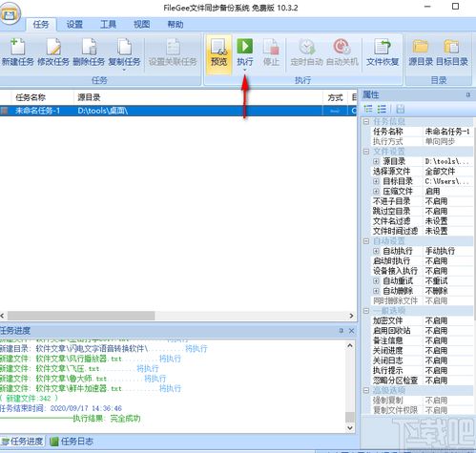Switch to the 任务日志 bottom tab
Image resolution: width=476 pixels, height=453 pixels.
pyautogui.click(x=72, y=442)
